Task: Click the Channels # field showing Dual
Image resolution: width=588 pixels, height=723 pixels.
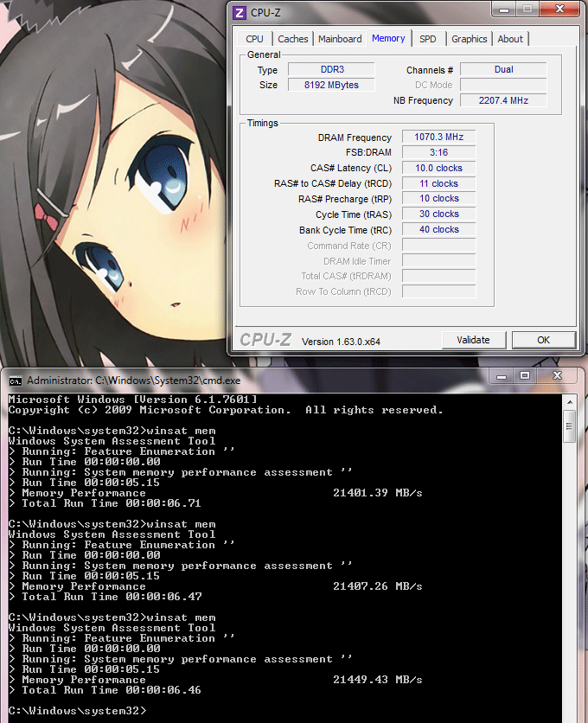Action: tap(503, 70)
